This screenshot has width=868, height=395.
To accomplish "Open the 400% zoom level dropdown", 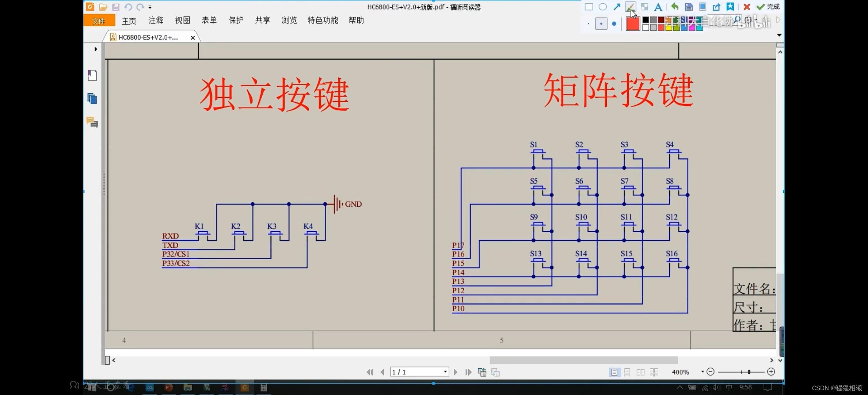I will tap(702, 372).
